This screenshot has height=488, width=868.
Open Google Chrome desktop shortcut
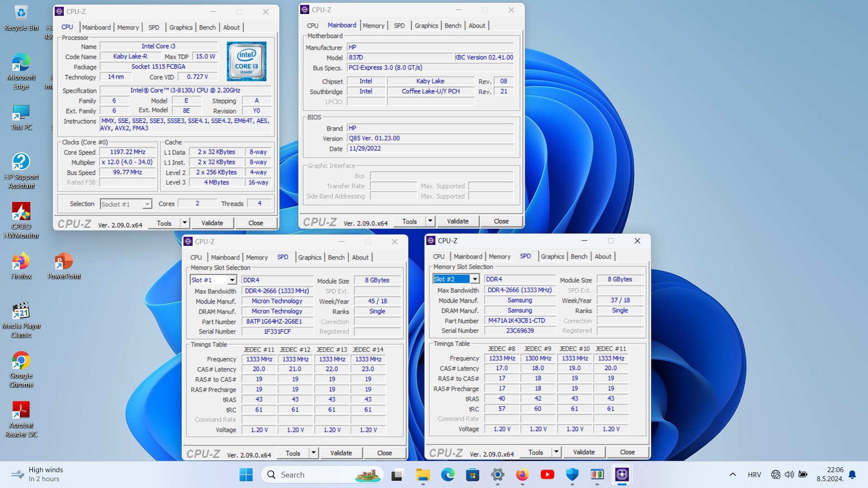(x=21, y=370)
